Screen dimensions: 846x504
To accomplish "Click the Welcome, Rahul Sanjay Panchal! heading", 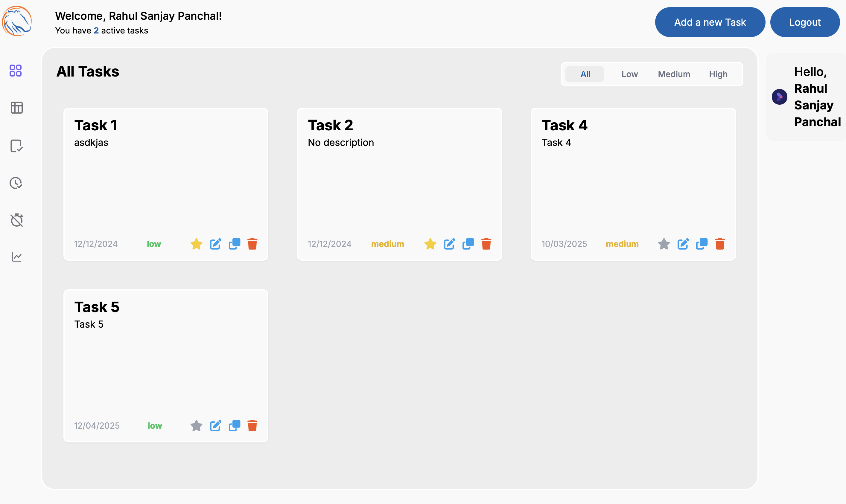I will [138, 16].
